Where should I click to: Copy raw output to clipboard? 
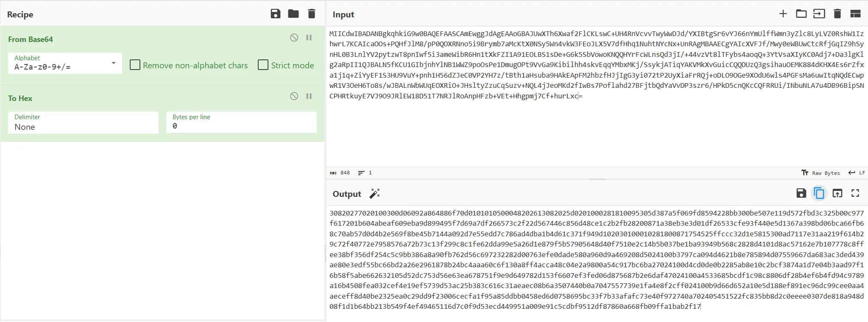[x=819, y=193]
